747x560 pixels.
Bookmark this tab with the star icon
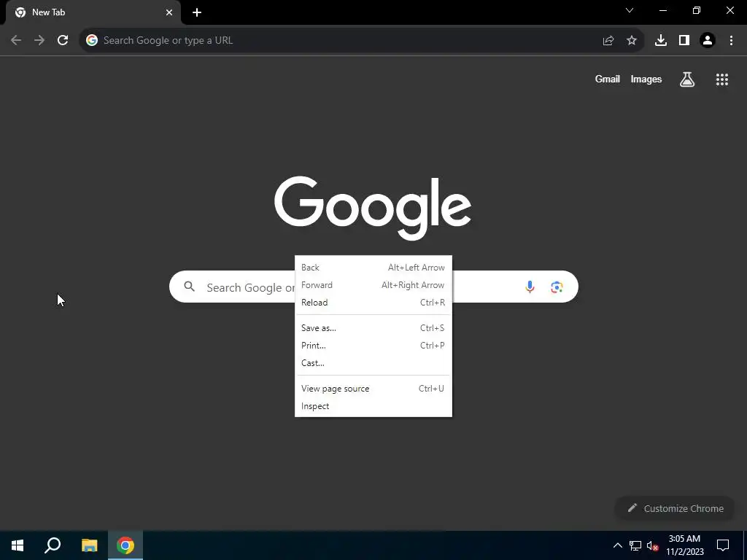pyautogui.click(x=632, y=41)
